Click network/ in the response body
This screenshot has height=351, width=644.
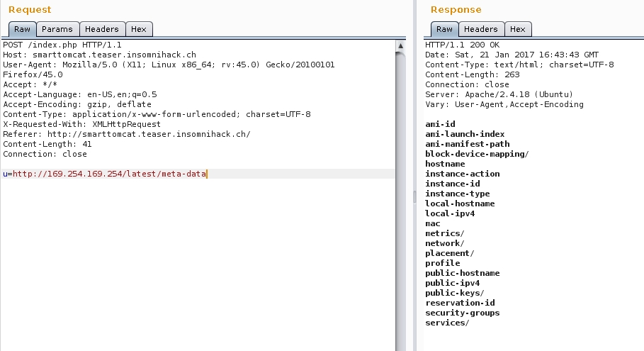click(445, 243)
